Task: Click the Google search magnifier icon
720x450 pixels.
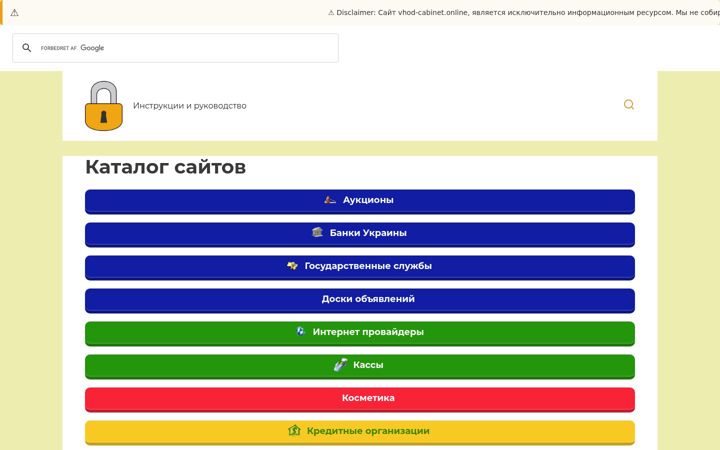Action: (27, 48)
